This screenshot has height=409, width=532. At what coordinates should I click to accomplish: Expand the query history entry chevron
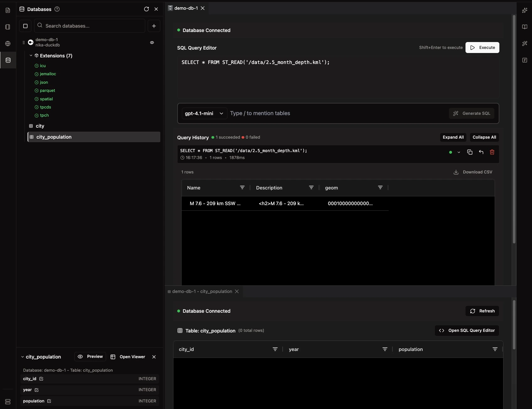click(x=459, y=153)
